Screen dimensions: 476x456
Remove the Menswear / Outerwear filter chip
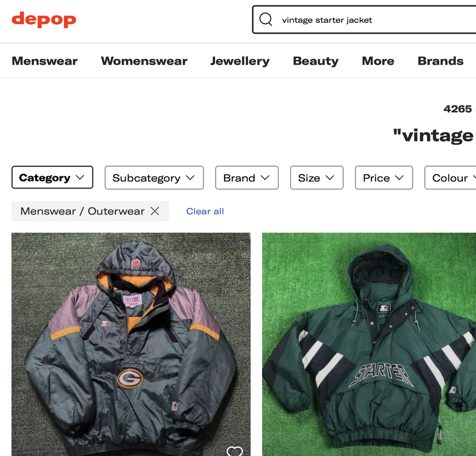(155, 211)
